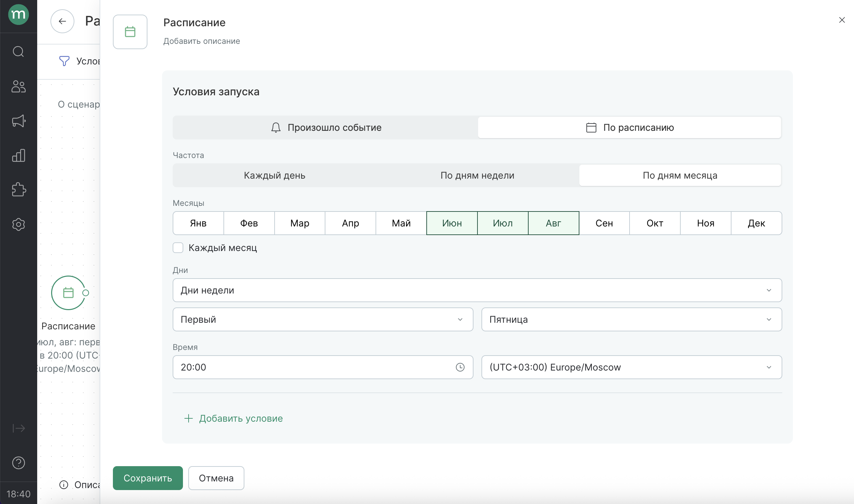Open campaigns megaphone icon
Image resolution: width=854 pixels, height=504 pixels.
tap(18, 121)
